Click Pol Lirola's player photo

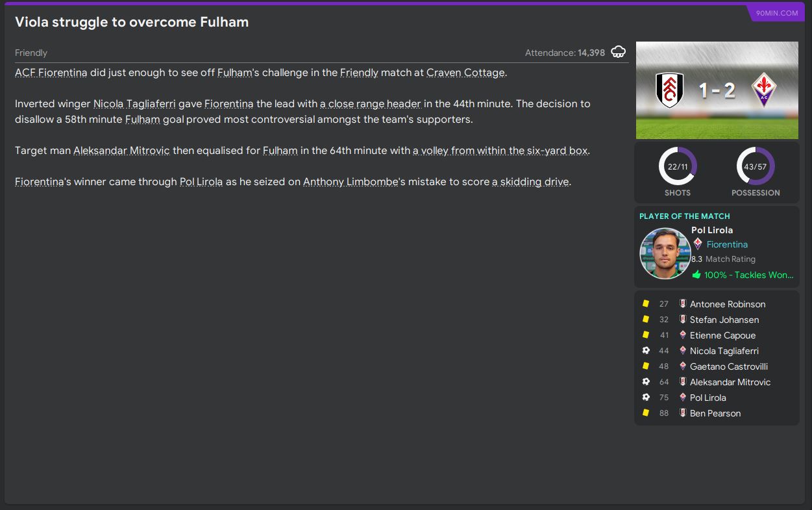point(665,253)
